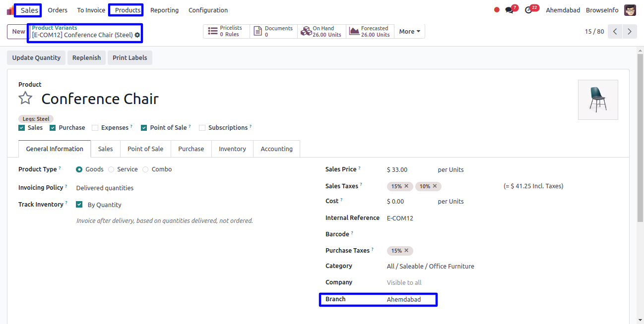The width and height of the screenshot is (644, 324).
Task: Open the Category field dropdown
Action: click(x=430, y=267)
